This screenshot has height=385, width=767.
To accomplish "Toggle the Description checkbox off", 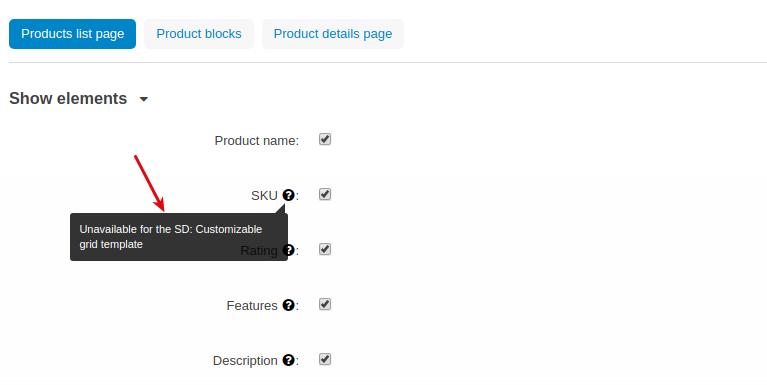I will pyautogui.click(x=325, y=359).
